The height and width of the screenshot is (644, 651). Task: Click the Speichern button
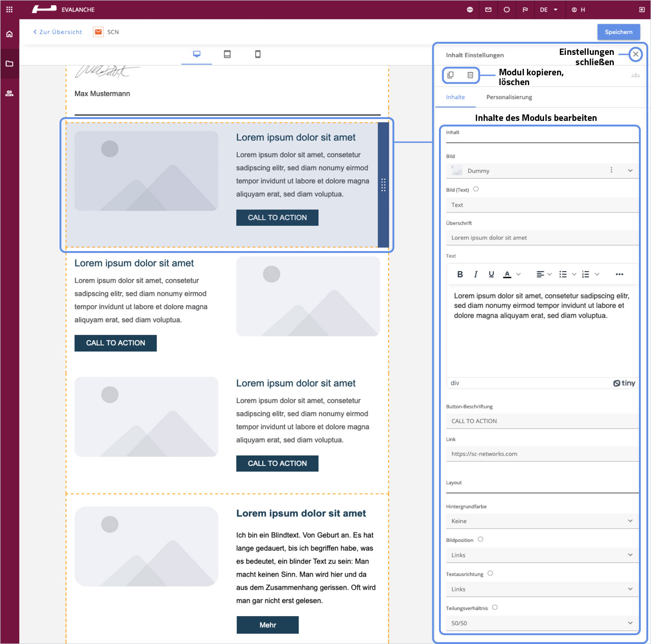coord(618,32)
